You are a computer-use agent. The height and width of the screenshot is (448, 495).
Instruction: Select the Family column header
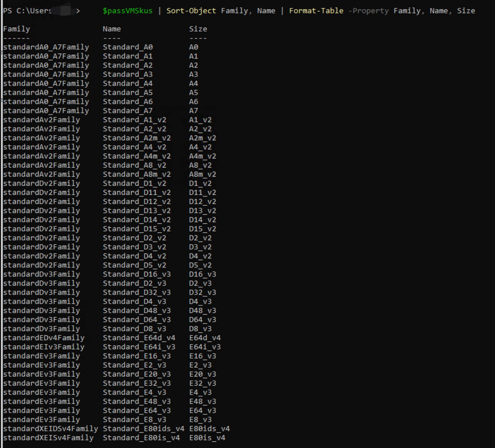[x=17, y=29]
